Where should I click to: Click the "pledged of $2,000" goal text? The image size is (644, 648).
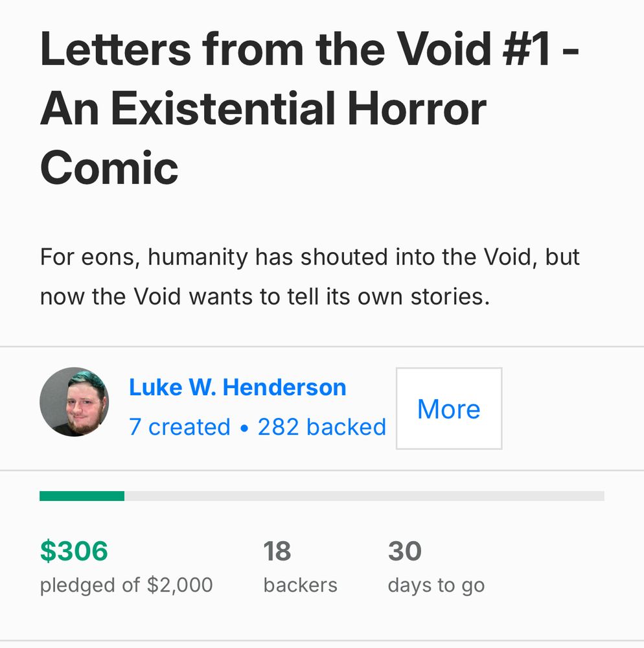[x=126, y=585]
